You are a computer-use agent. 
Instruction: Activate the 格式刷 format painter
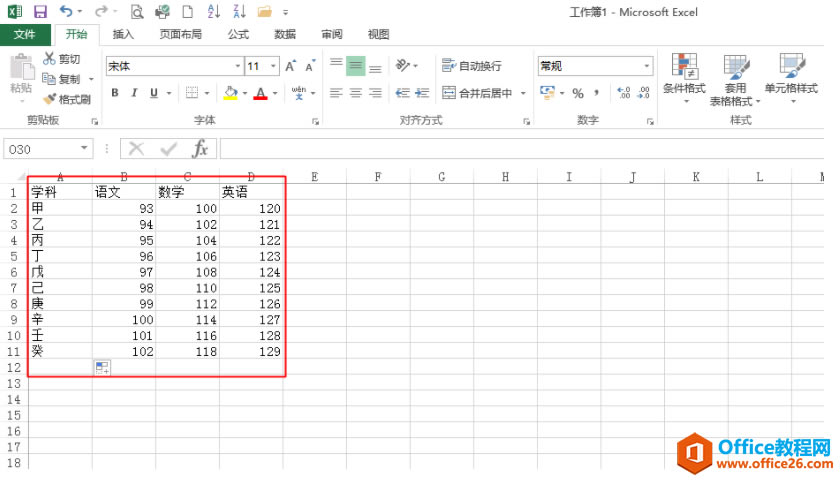click(x=67, y=99)
